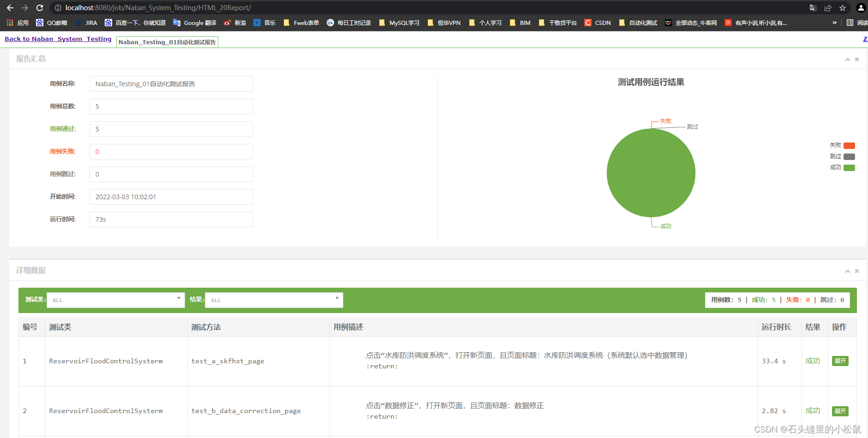Viewport: 868px width, 438px height.
Task: Open the Fweb表单 bookmark folder
Action: coord(301,23)
